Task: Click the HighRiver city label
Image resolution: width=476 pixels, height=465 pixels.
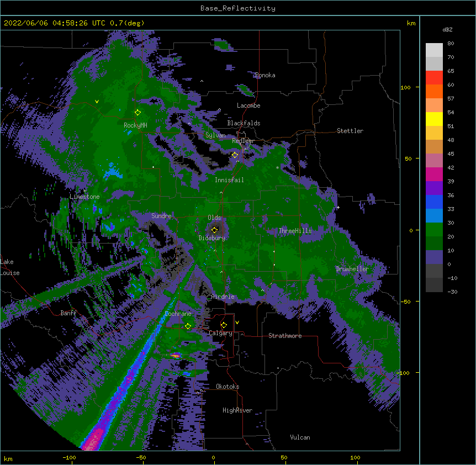Action: pos(237,410)
